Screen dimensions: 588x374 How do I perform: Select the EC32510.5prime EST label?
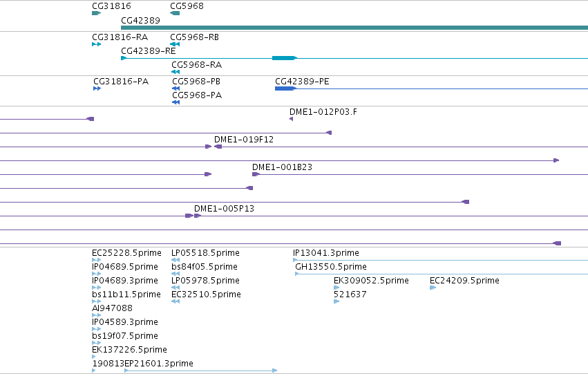pyautogui.click(x=206, y=294)
